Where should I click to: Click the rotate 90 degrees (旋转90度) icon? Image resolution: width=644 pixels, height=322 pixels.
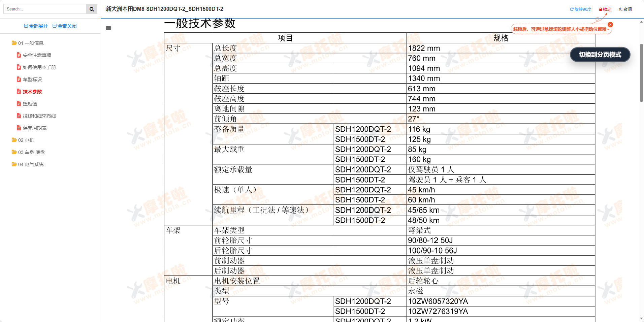pos(572,9)
